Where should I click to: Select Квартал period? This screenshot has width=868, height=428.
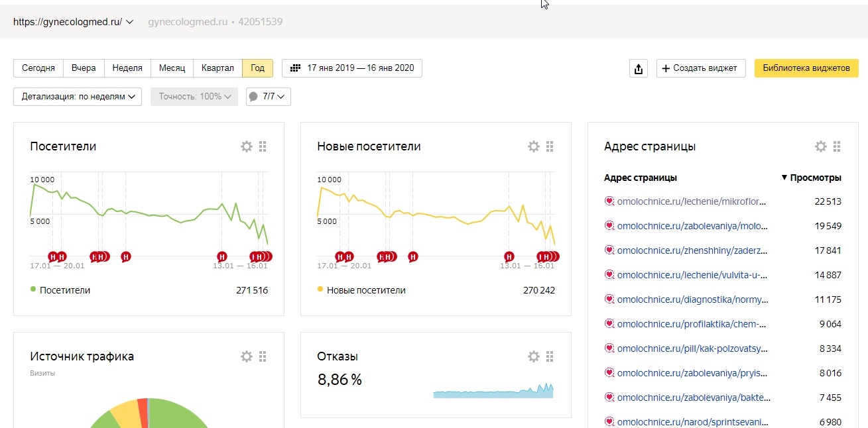(217, 68)
